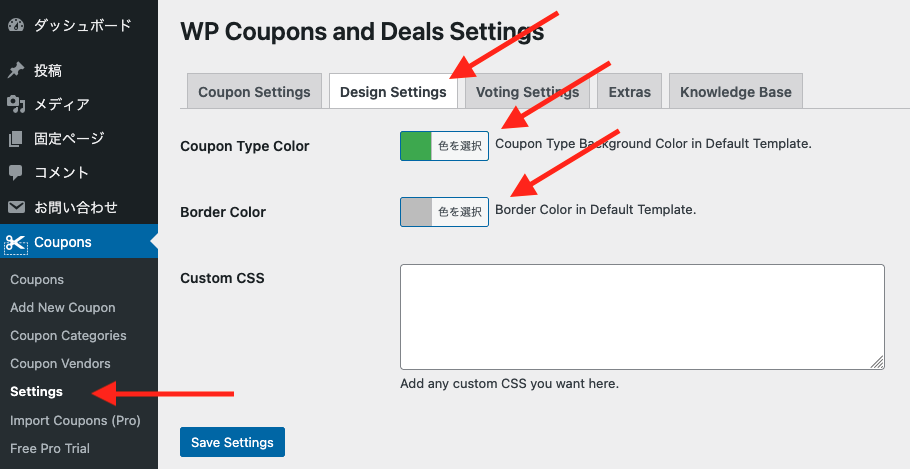Click the gray Border Color swatch
The height and width of the screenshot is (469, 910).
coord(416,212)
